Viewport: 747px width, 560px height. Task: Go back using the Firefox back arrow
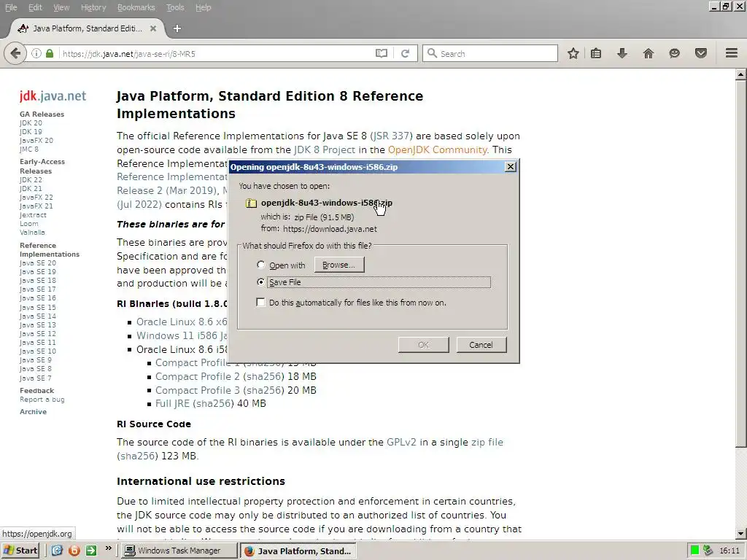pyautogui.click(x=15, y=53)
